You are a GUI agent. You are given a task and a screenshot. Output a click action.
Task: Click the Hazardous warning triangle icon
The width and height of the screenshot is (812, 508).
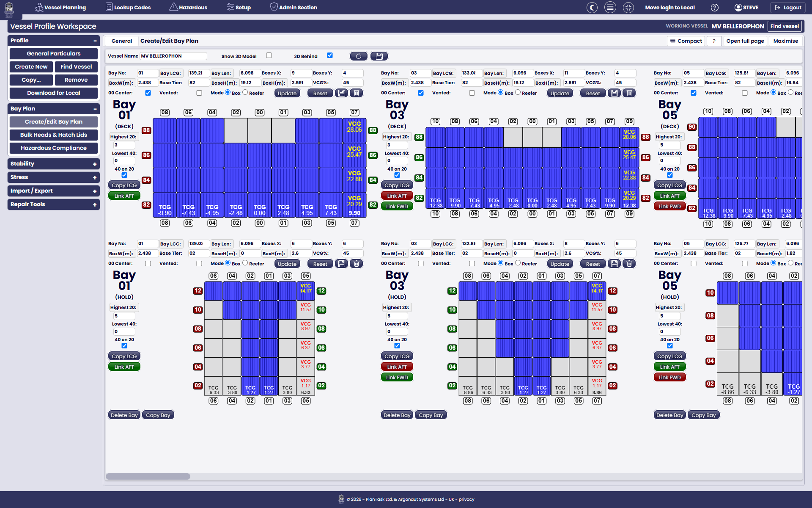[173, 7]
